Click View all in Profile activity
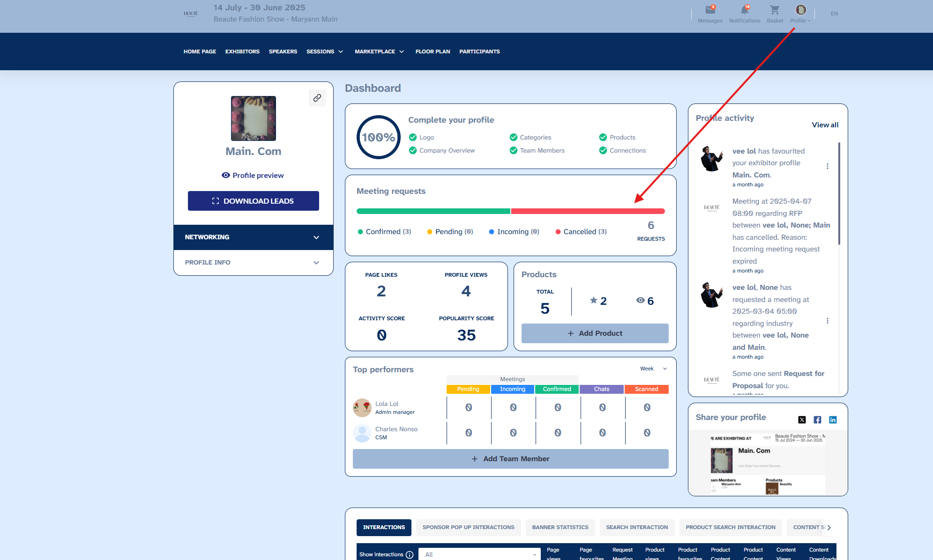 [x=825, y=125]
